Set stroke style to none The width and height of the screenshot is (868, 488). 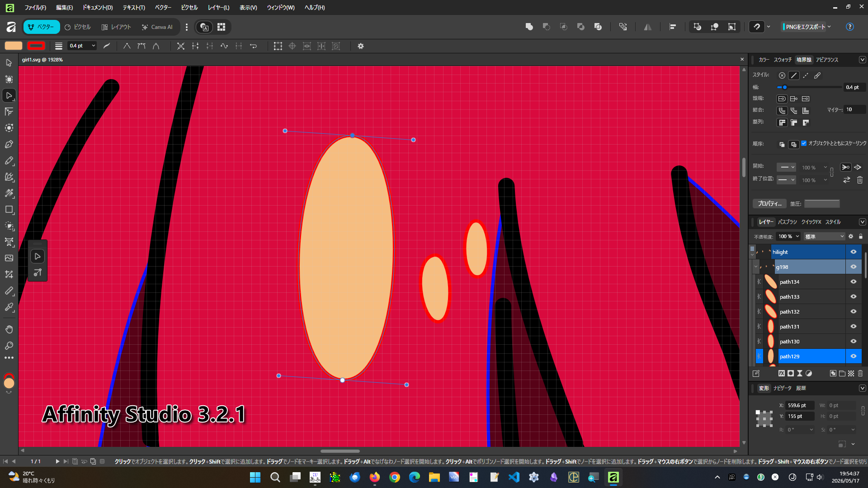(x=782, y=75)
